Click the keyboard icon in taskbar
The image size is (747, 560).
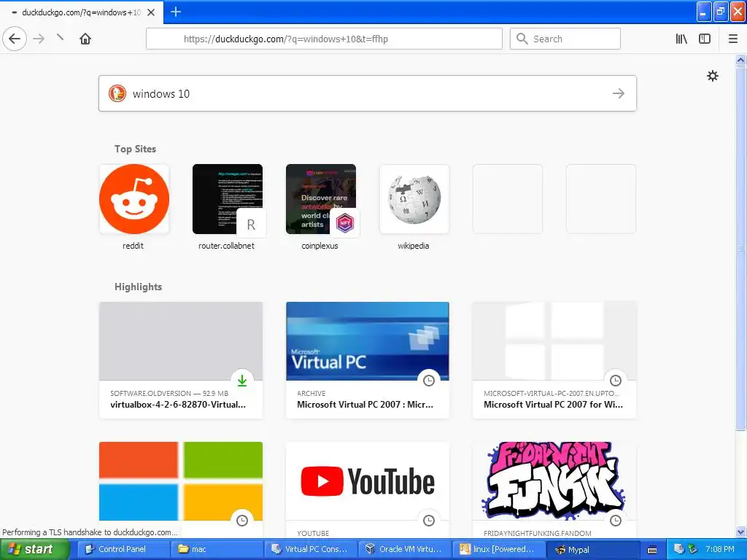[652, 550]
